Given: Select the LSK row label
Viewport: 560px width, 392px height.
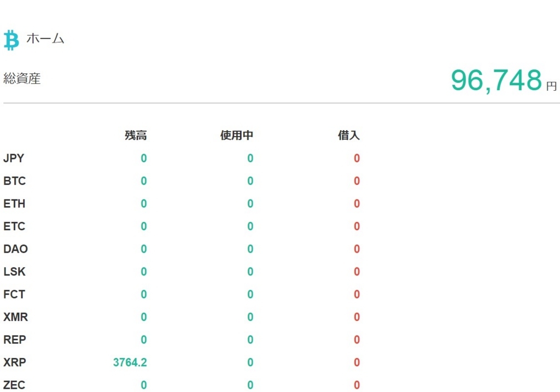Looking at the screenshot, I should click(14, 272).
